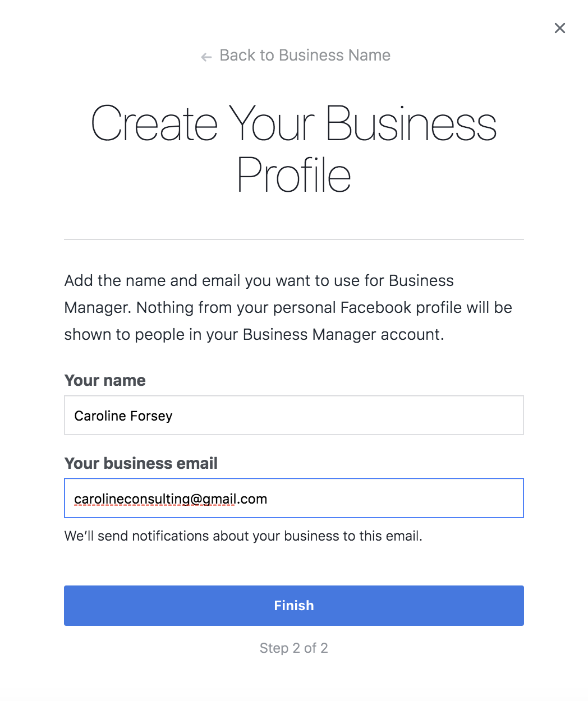588x701 pixels.
Task: Click the Finish button
Action: [x=294, y=606]
